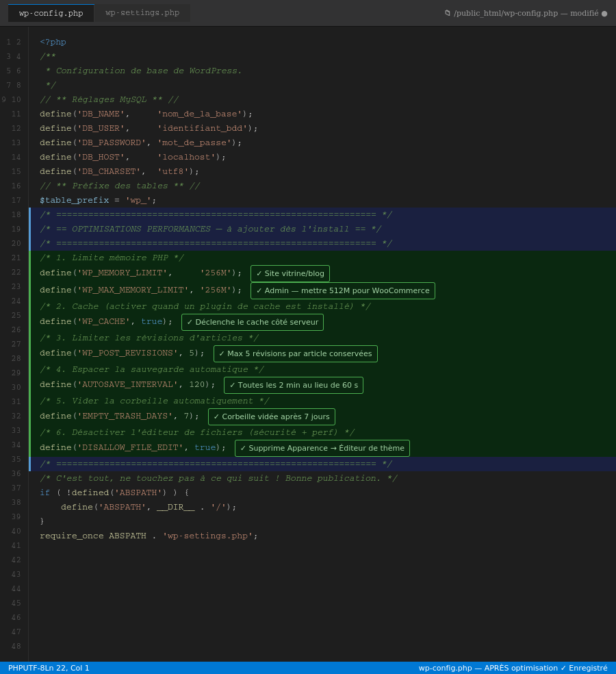This screenshot has width=616, height=674.
Task: Click the 'localhost' DB_HOST value
Action: point(186,157)
